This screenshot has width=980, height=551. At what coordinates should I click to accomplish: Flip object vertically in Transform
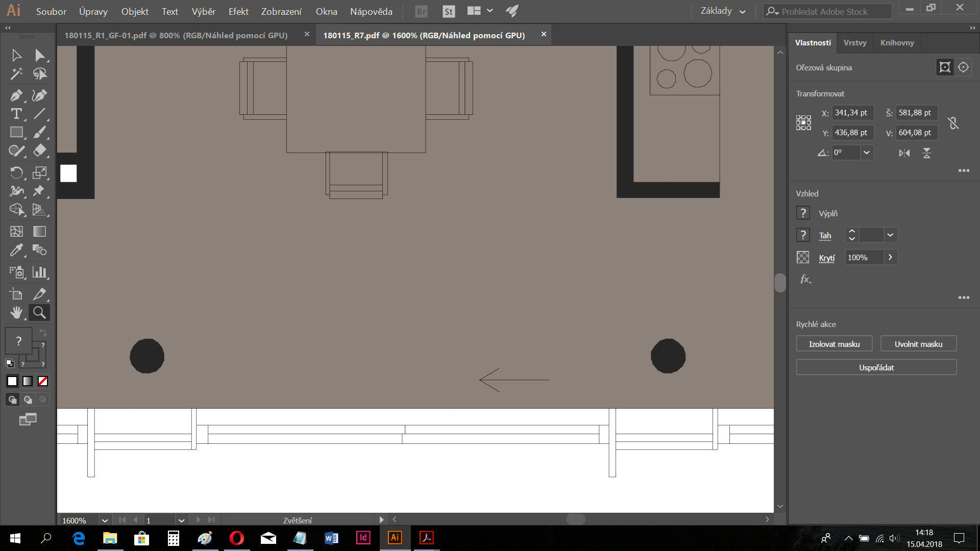coord(927,153)
